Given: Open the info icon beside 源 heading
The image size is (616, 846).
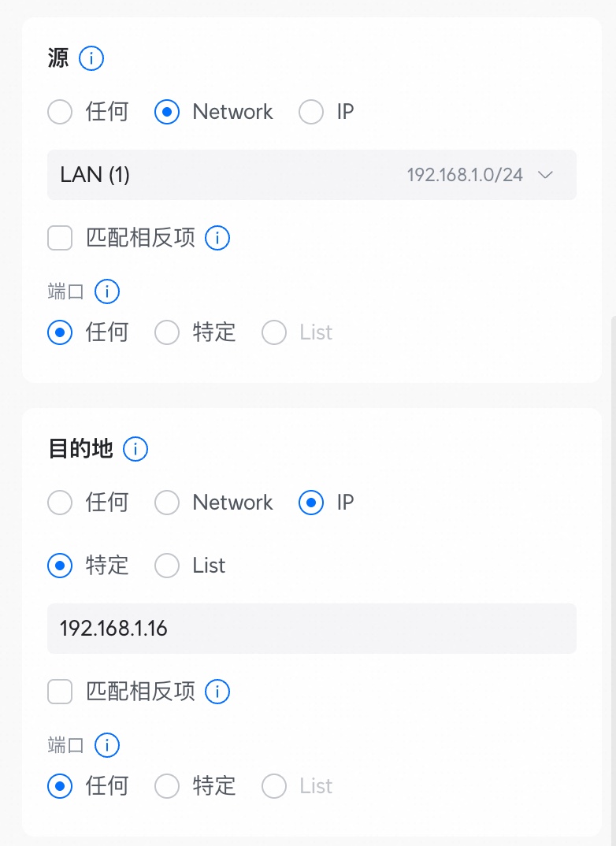Looking at the screenshot, I should (91, 58).
